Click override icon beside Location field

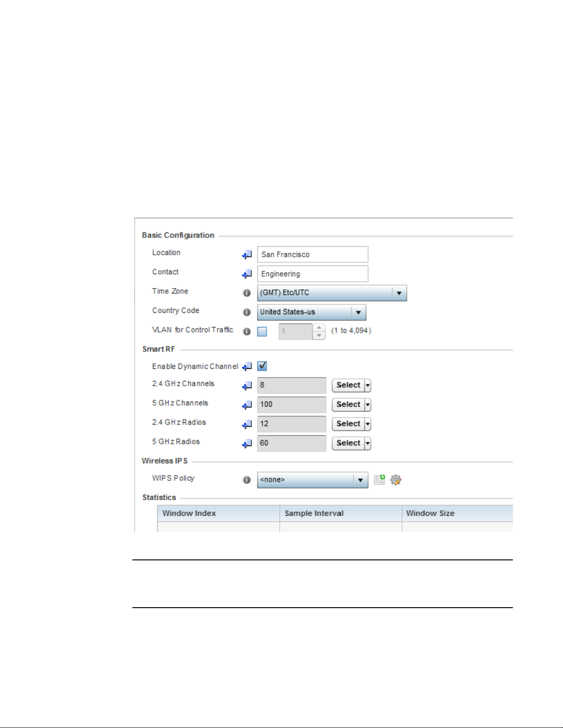pyautogui.click(x=247, y=254)
